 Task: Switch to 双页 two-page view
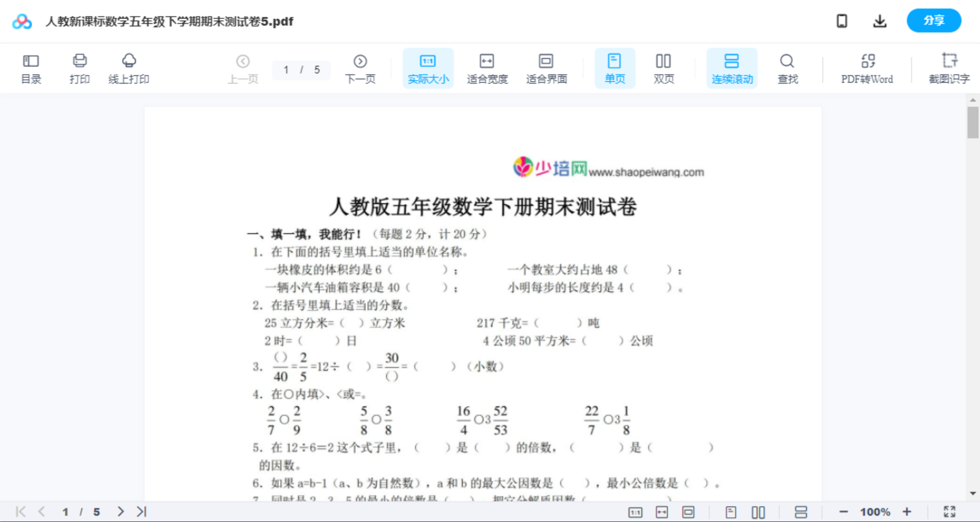(x=663, y=68)
